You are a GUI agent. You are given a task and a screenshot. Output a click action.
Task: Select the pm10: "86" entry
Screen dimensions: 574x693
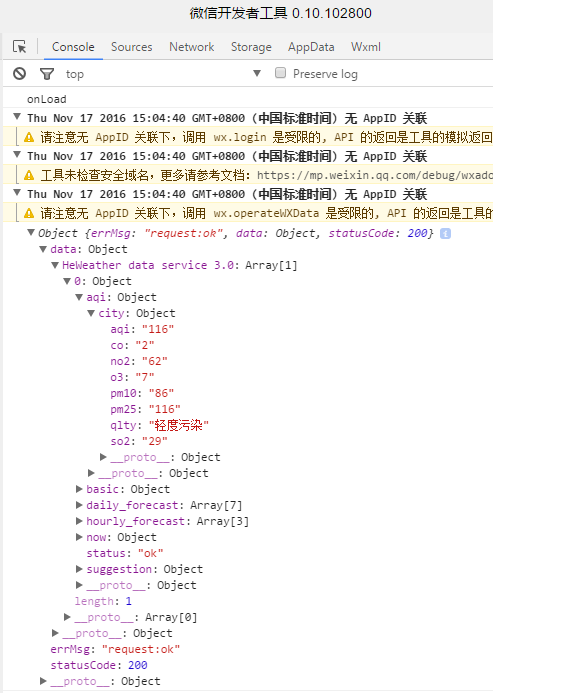142,393
